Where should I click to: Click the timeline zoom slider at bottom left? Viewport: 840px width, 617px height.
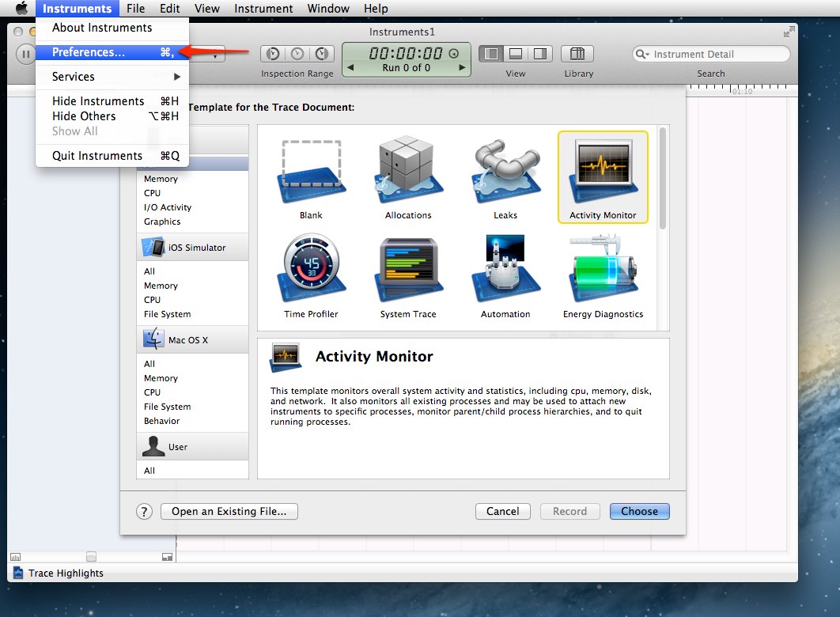91,557
